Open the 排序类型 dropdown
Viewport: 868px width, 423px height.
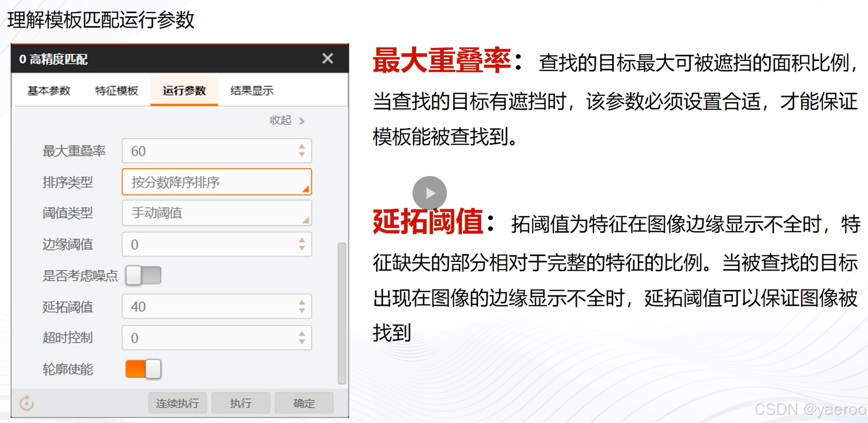216,182
